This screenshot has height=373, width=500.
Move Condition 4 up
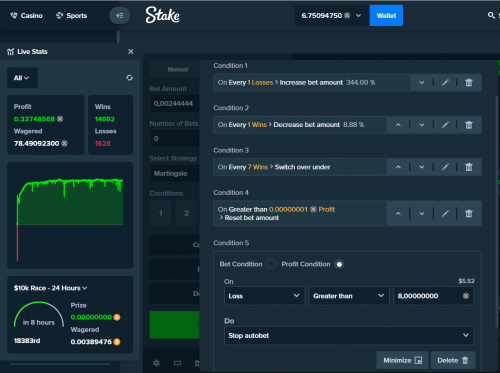pos(398,214)
